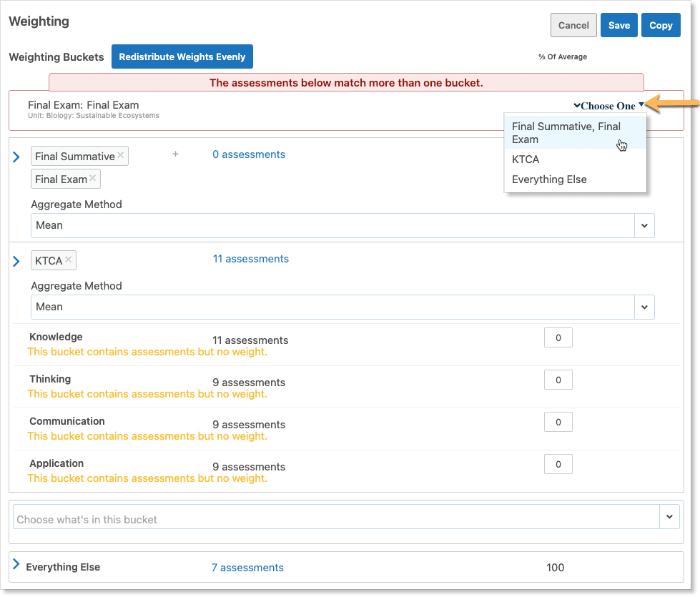
Task: Open the Choose One dropdown
Action: coord(608,106)
